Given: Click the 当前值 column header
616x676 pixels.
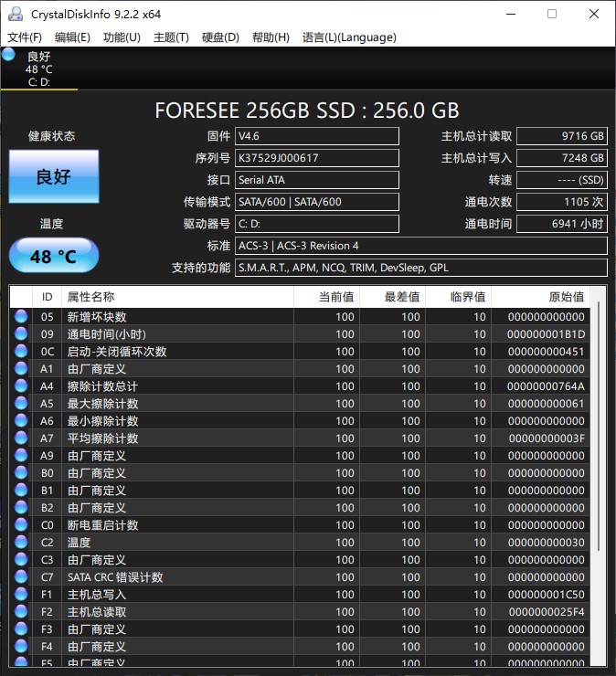Looking at the screenshot, I should click(326, 297).
